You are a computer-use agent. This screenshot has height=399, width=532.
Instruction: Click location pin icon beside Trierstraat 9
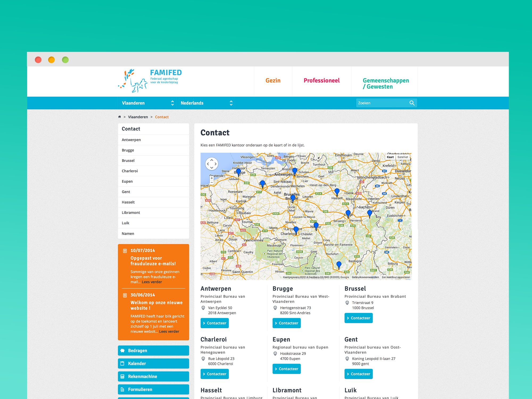347,303
